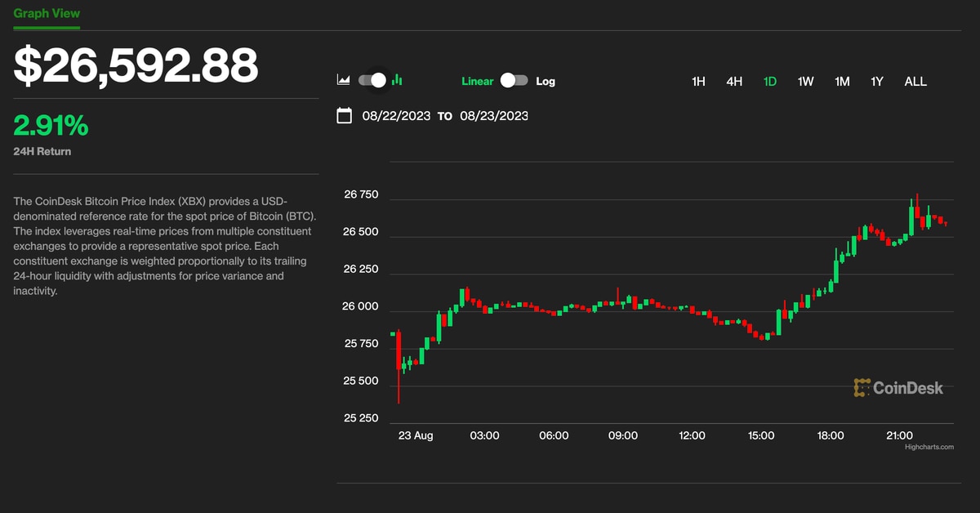The width and height of the screenshot is (980, 513).
Task: Open the Highcharts.com credit link
Action: coord(929,447)
